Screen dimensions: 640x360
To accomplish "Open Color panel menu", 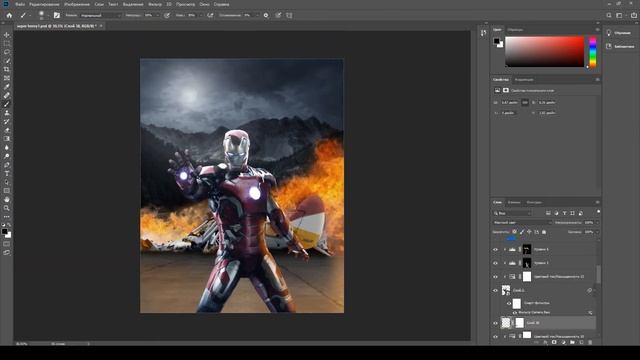I will point(598,30).
